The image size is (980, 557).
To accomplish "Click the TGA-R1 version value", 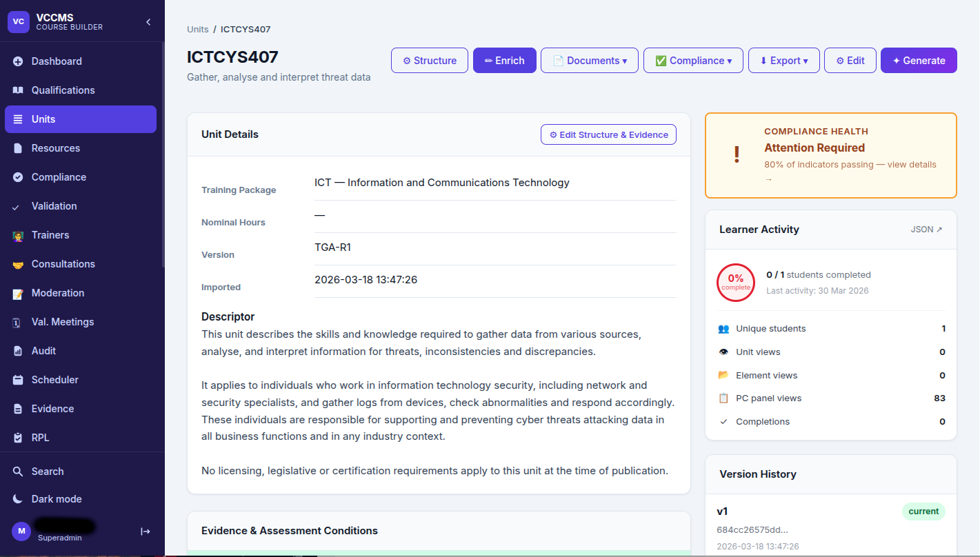I will tap(332, 247).
